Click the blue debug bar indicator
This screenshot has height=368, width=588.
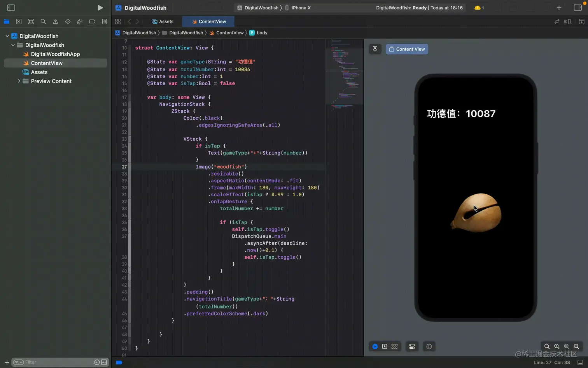point(119,363)
